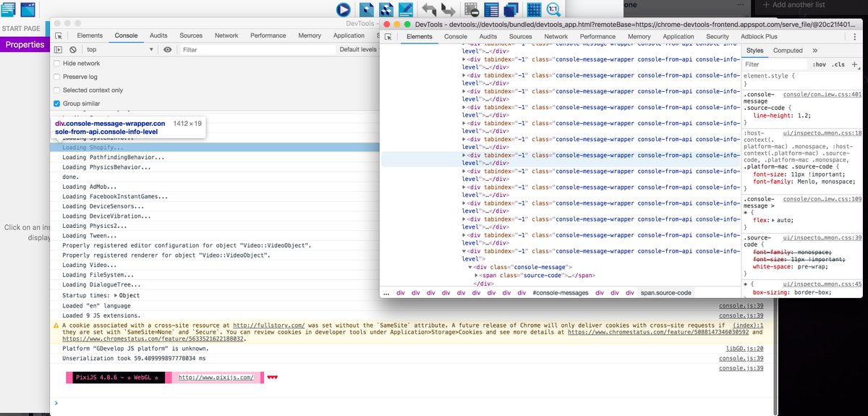Open the Default levels dropdown
This screenshot has width=868, height=416.
pos(359,49)
